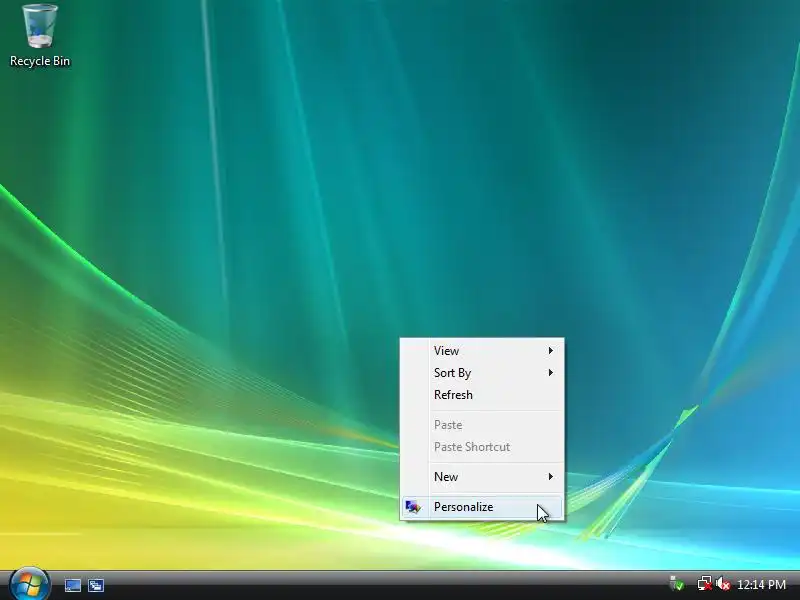Select Personalize in the context menu
This screenshot has height=600, width=800.
point(482,507)
